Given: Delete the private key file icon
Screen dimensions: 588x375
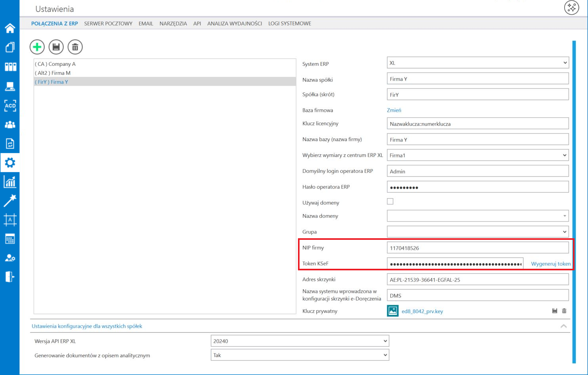Looking at the screenshot, I should coord(564,311).
